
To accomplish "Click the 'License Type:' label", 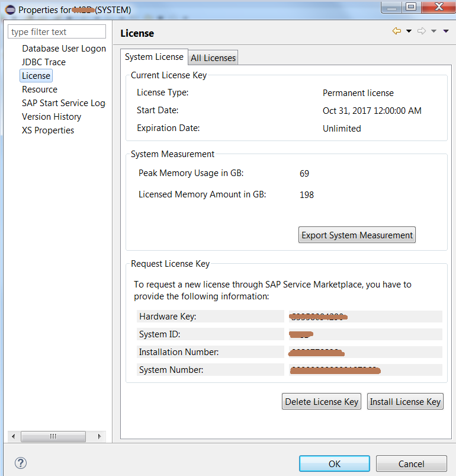I will click(x=162, y=92).
